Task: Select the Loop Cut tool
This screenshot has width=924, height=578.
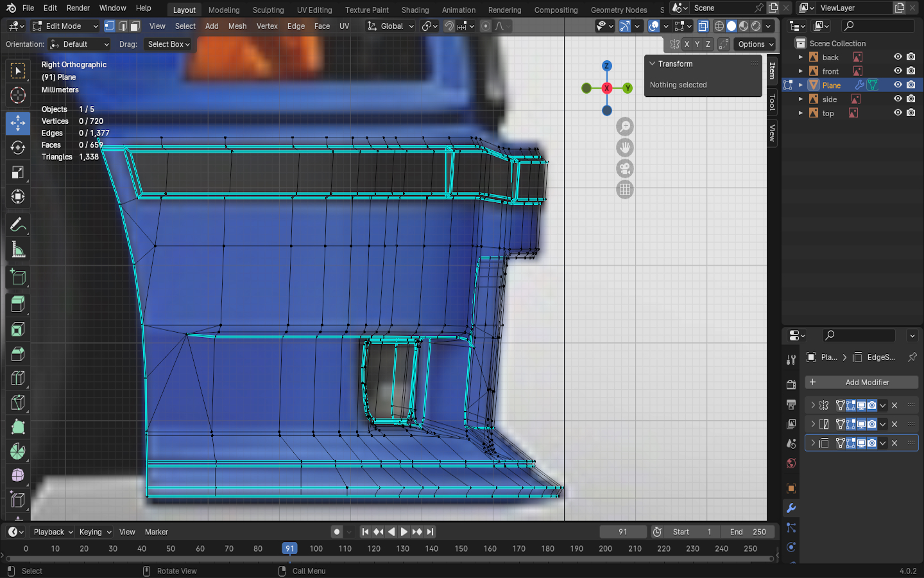Action: (18, 378)
